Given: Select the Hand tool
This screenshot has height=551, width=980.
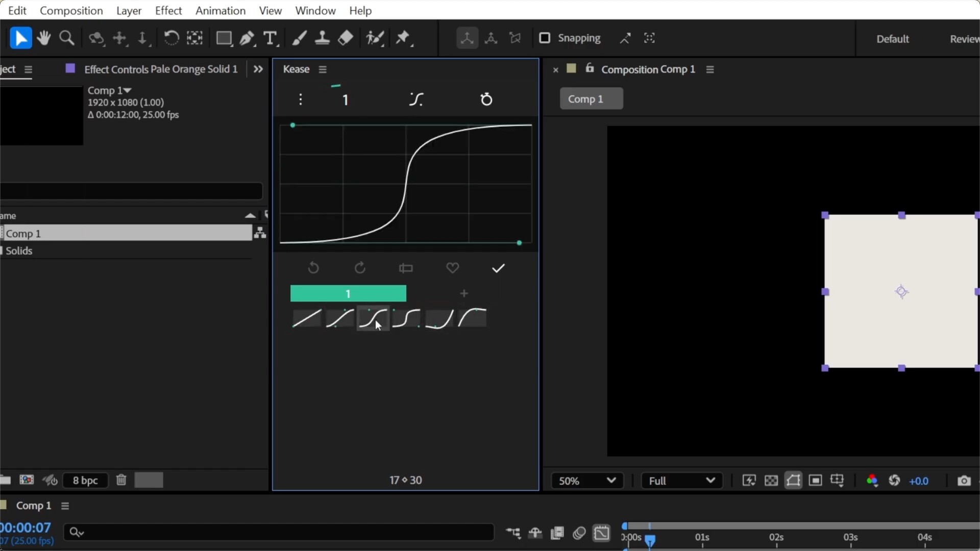Looking at the screenshot, I should [x=43, y=38].
